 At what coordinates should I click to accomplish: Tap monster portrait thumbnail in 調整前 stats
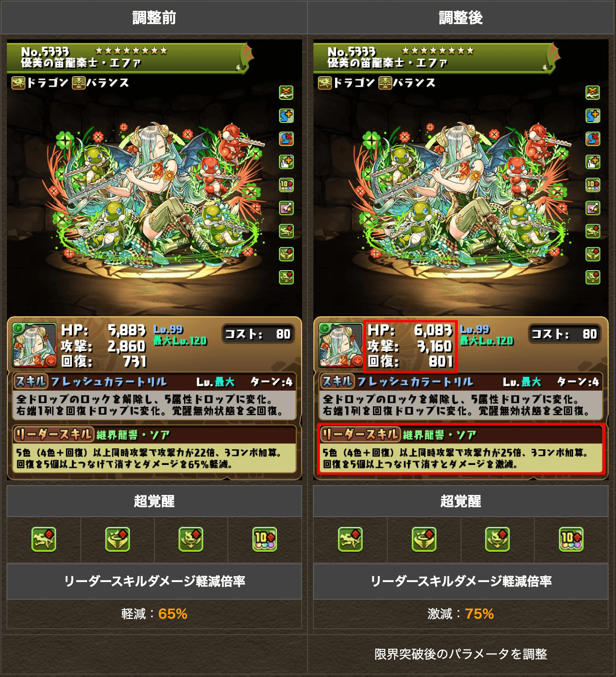click(x=34, y=345)
